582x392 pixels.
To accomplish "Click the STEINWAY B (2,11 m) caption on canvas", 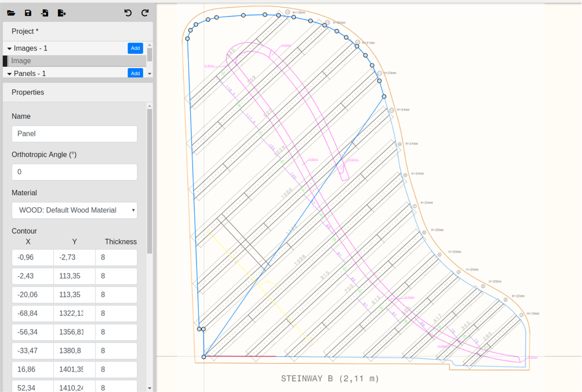I will coord(330,378).
